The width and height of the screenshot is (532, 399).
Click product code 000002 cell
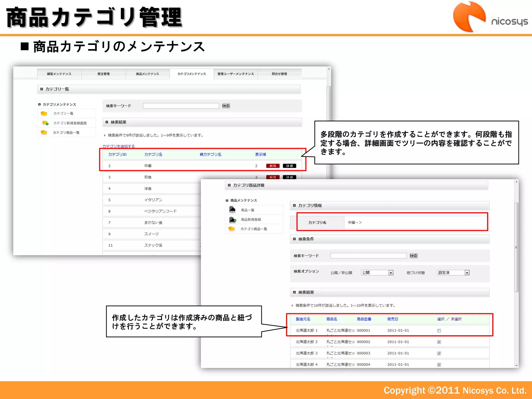(x=363, y=342)
